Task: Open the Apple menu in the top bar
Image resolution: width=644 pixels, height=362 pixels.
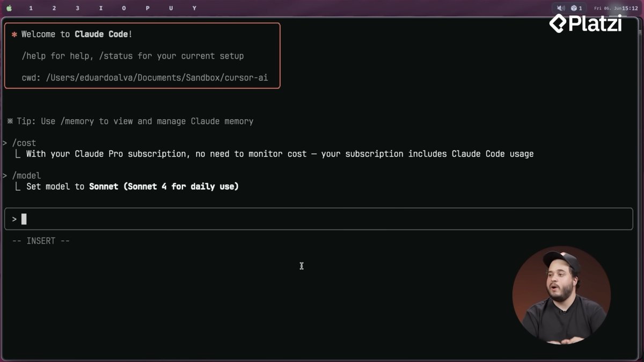Action: (x=9, y=8)
